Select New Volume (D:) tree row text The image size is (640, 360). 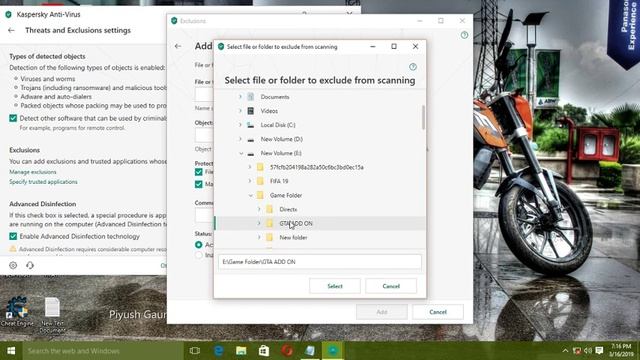281,139
